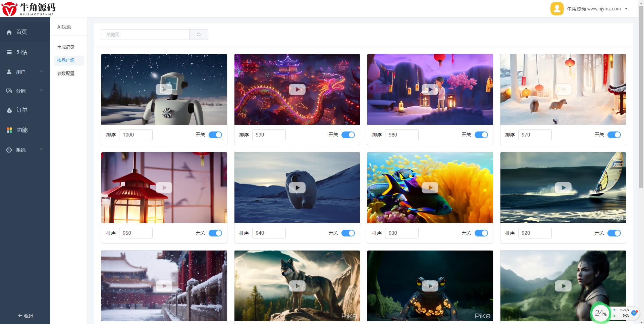Play the tropical fish coral video
The height and width of the screenshot is (324, 644).
(x=430, y=187)
